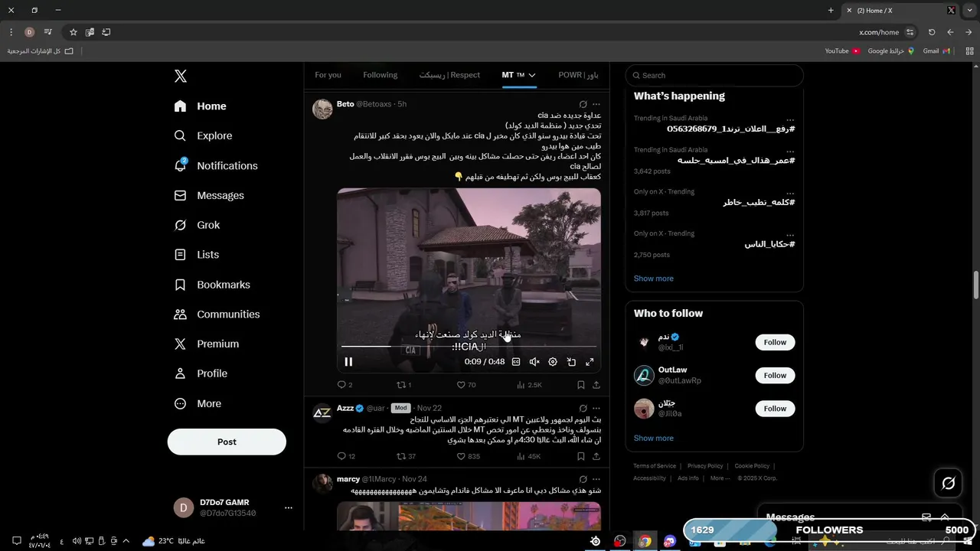Image resolution: width=980 pixels, height=551 pixels.
Task: Bookmark Azzz's post
Action: [581, 456]
